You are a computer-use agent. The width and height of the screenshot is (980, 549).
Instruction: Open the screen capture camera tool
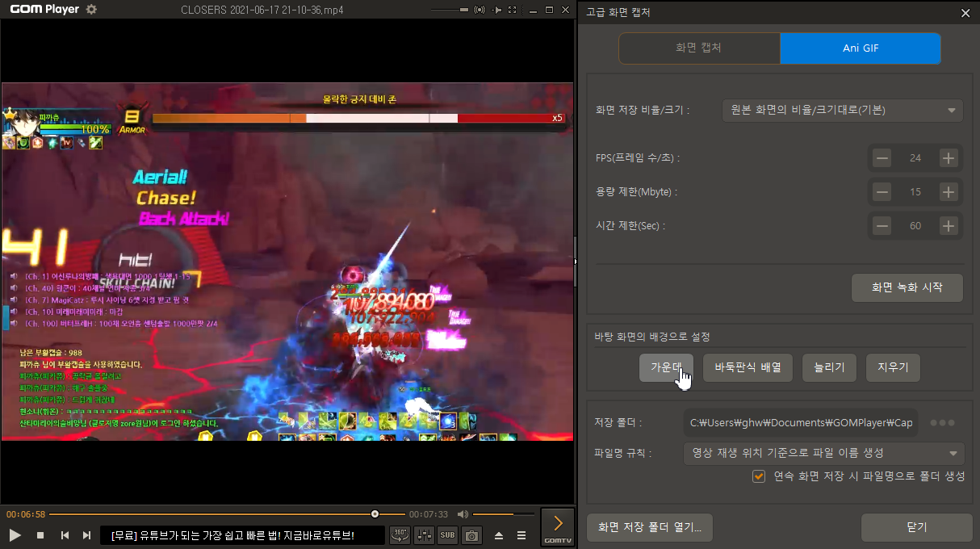[x=472, y=535]
